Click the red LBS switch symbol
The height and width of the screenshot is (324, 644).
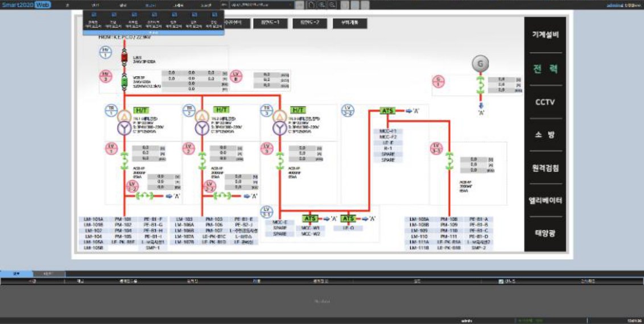124,58
